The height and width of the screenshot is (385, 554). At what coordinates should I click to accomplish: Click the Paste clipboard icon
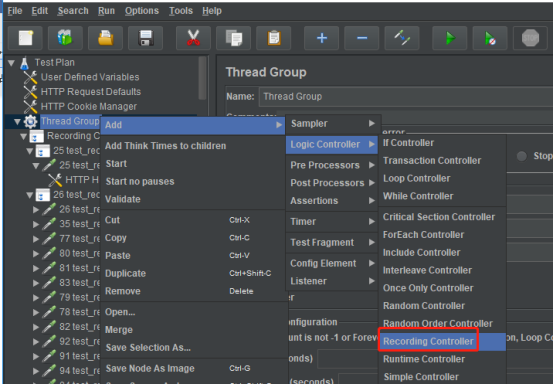[273, 38]
